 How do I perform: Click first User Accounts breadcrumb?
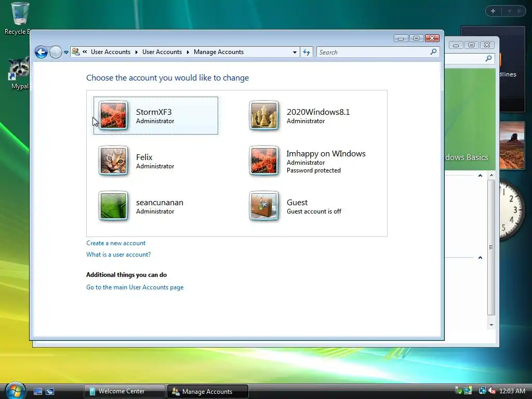click(x=111, y=52)
